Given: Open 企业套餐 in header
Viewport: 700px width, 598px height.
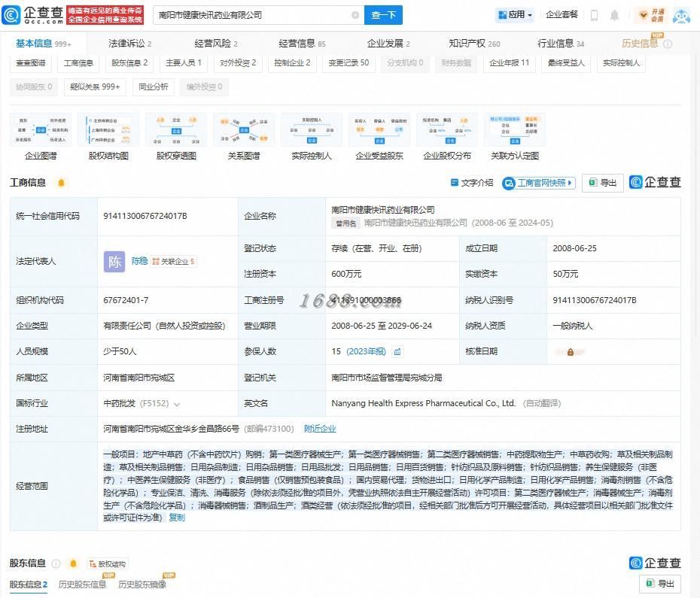Looking at the screenshot, I should (562, 15).
